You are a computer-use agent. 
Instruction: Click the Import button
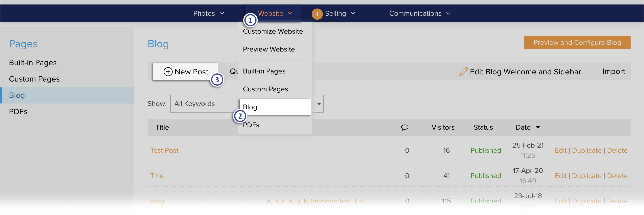(x=614, y=72)
